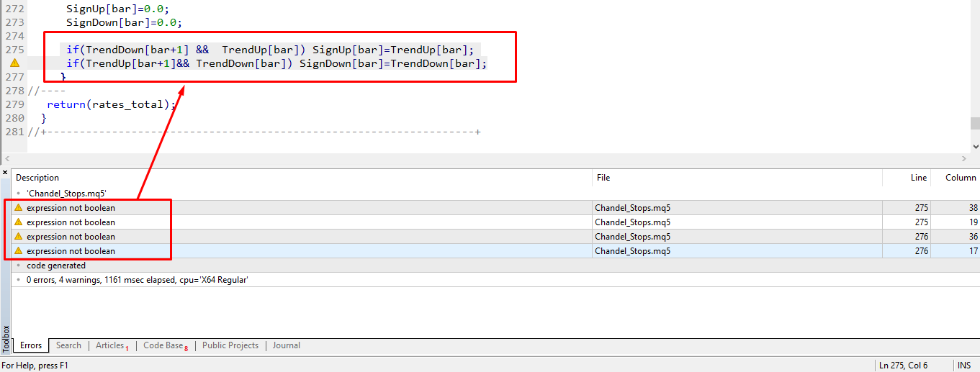
Task: Click warning triangle icon of line 276 column 17
Action: point(19,251)
